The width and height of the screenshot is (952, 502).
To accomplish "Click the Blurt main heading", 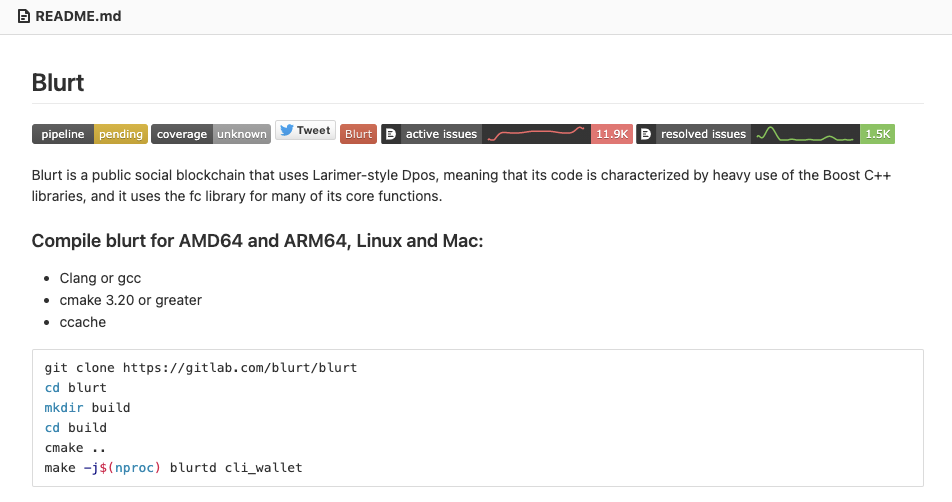I will [58, 83].
